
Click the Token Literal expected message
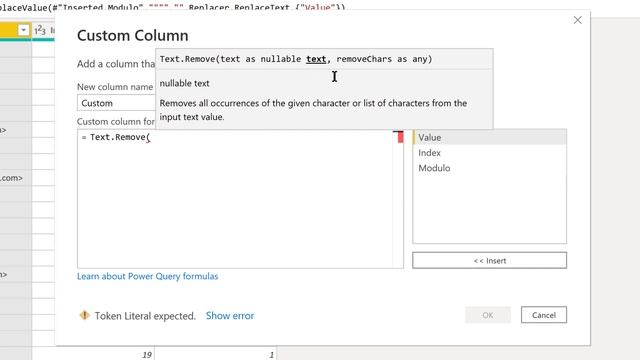click(145, 316)
